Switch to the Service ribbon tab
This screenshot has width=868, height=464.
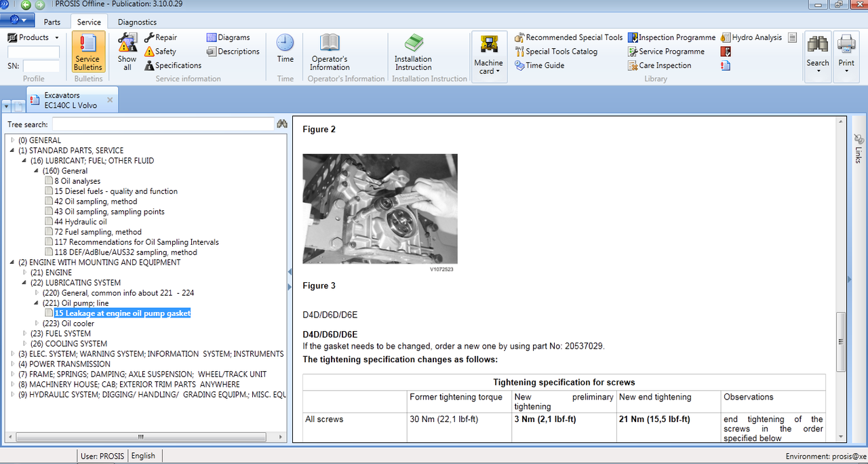pos(89,22)
